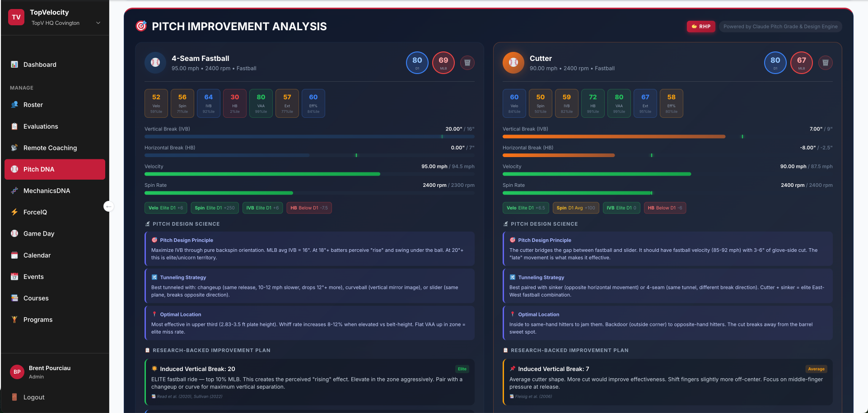
Task: Click the HB Below D1 -7.5 chip
Action: click(x=309, y=208)
